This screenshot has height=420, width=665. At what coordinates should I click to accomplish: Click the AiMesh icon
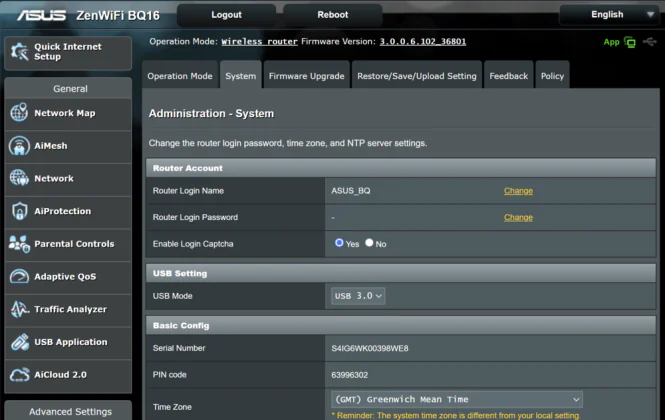click(19, 146)
